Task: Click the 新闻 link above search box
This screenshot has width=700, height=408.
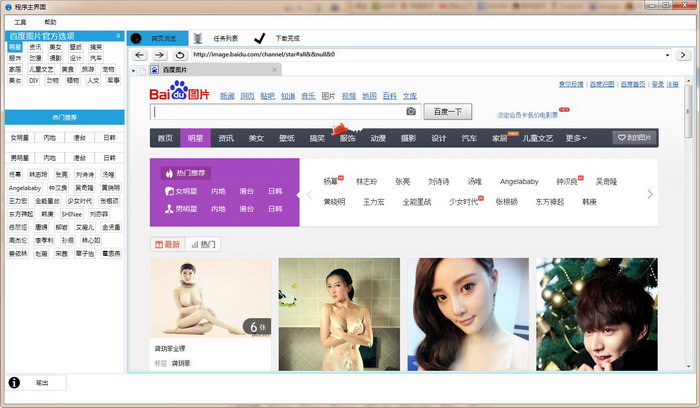Action: coord(227,96)
